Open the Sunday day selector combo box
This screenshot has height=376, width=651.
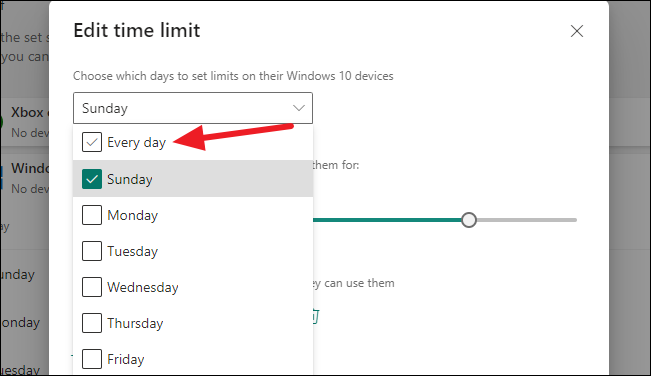(x=193, y=108)
